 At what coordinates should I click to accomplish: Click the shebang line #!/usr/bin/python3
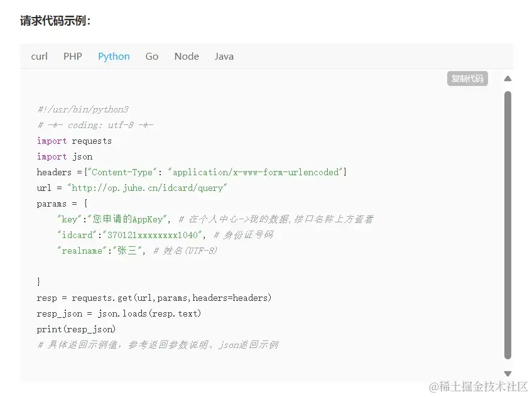[83, 109]
